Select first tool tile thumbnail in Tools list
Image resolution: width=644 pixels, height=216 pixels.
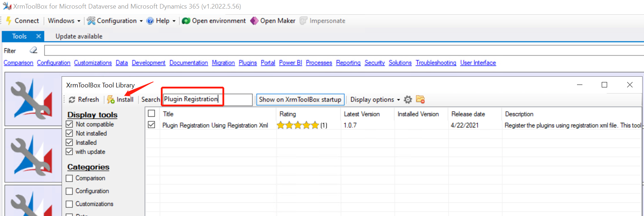point(33,99)
